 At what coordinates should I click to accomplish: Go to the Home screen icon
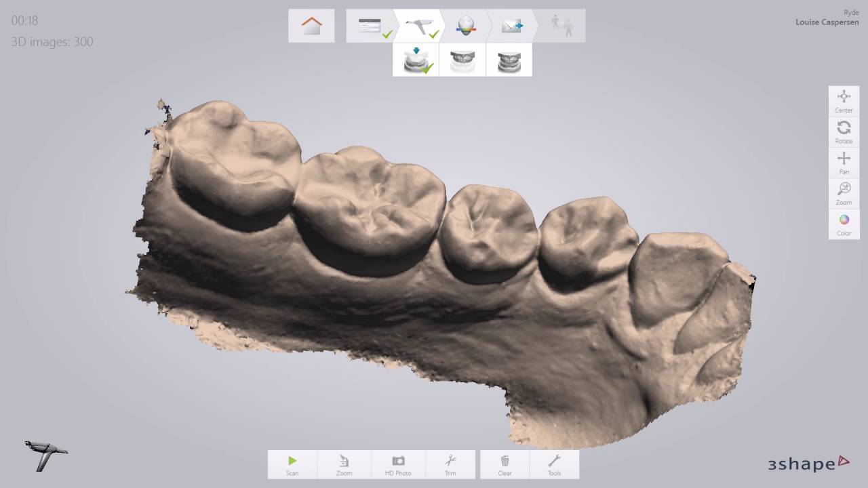311,26
